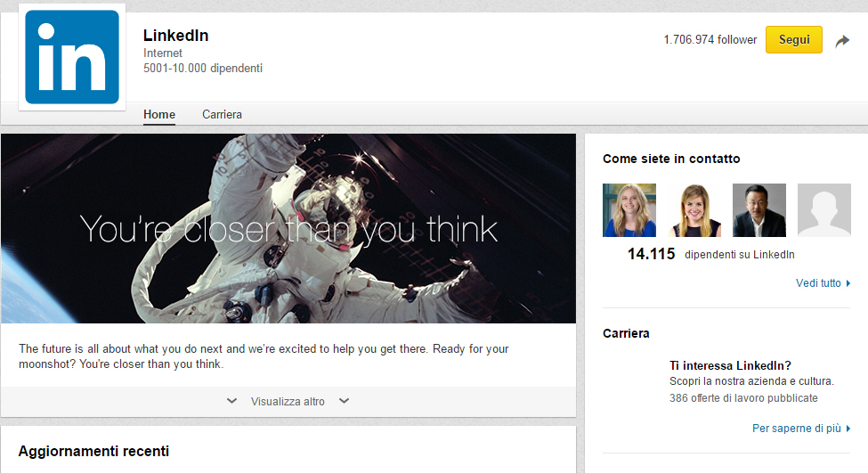The width and height of the screenshot is (868, 474).
Task: Open second employee photo, blonde woman
Action: tap(694, 210)
